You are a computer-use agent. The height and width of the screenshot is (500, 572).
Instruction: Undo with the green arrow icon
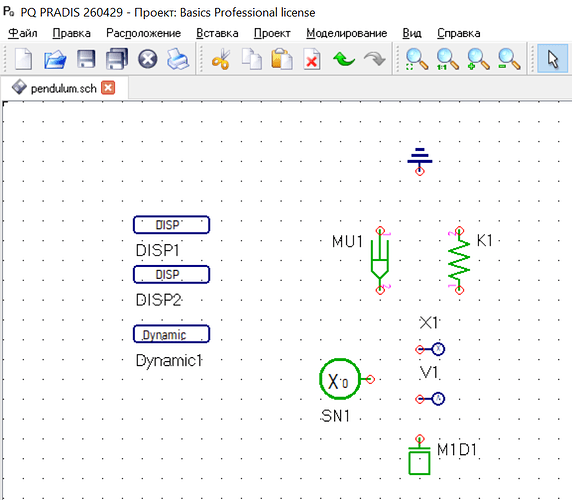pyautogui.click(x=344, y=59)
